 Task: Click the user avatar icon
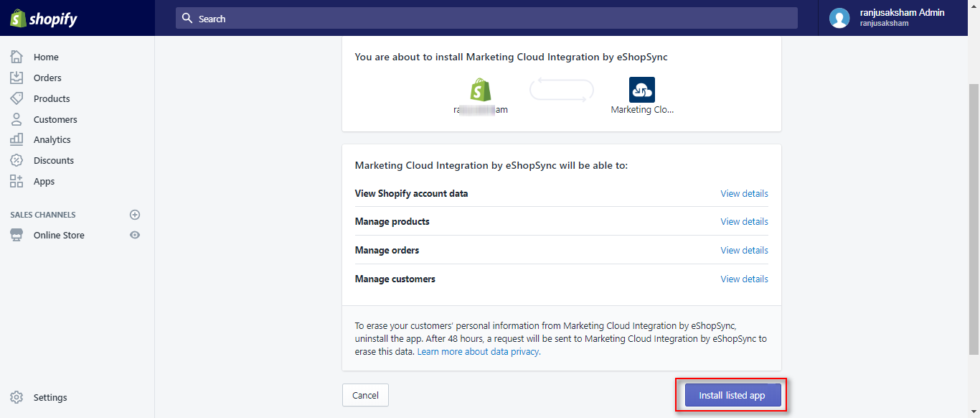(x=839, y=18)
